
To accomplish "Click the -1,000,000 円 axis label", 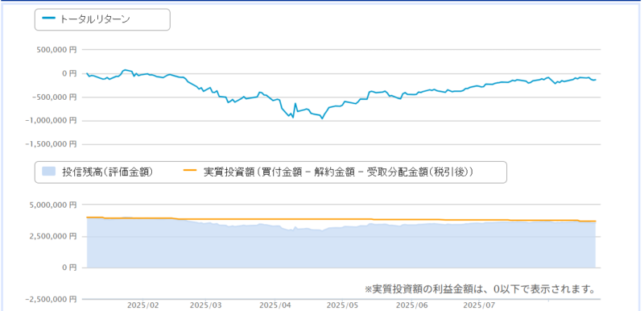I will [x=51, y=120].
